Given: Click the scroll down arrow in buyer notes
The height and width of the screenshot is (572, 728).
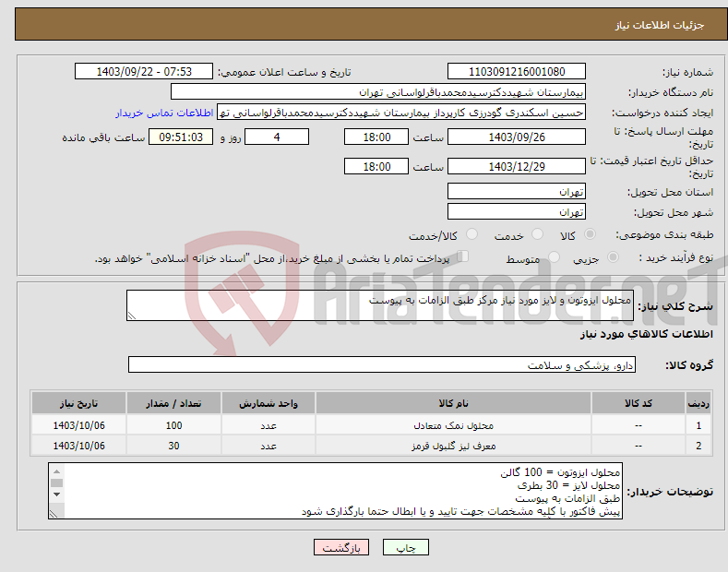Looking at the screenshot, I should (56, 495).
